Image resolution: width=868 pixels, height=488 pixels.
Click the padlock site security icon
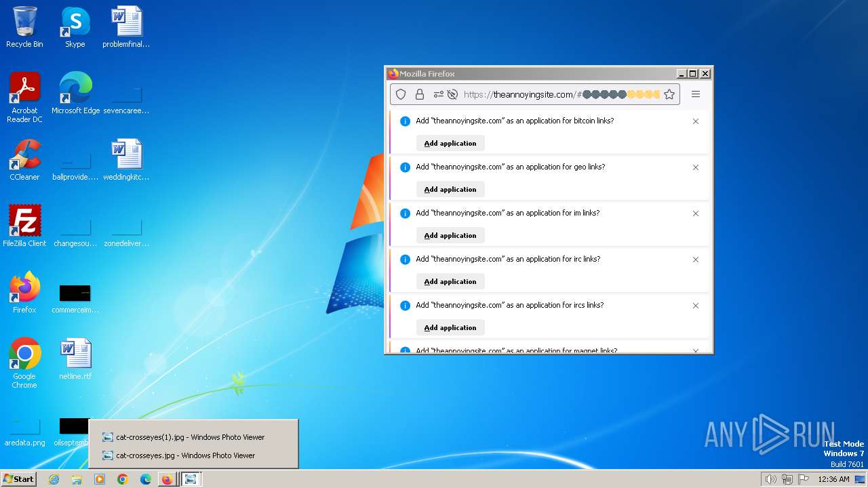coord(419,94)
